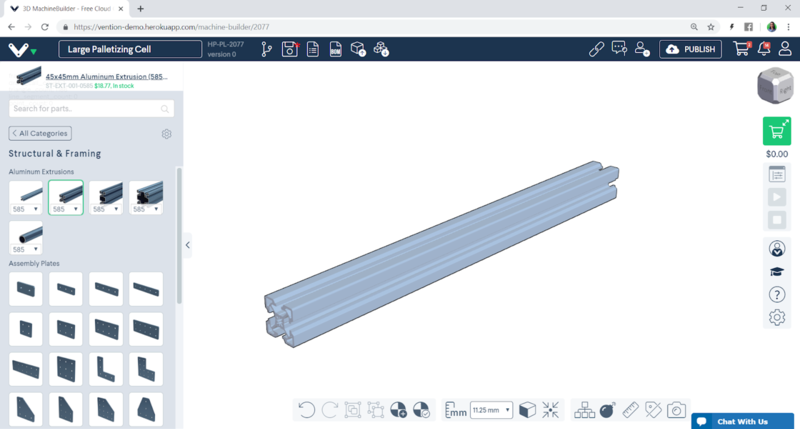Click the parts library scrollbar
This screenshot has height=429, width=800.
click(x=179, y=236)
